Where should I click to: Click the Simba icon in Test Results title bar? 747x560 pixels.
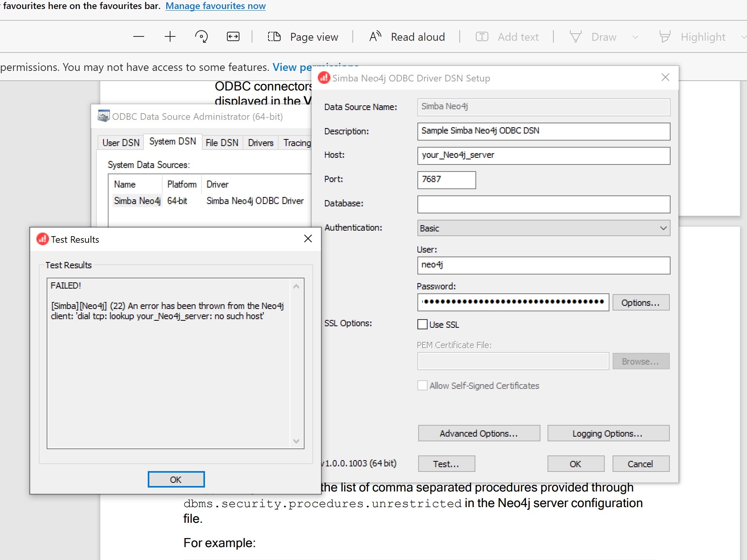point(42,239)
